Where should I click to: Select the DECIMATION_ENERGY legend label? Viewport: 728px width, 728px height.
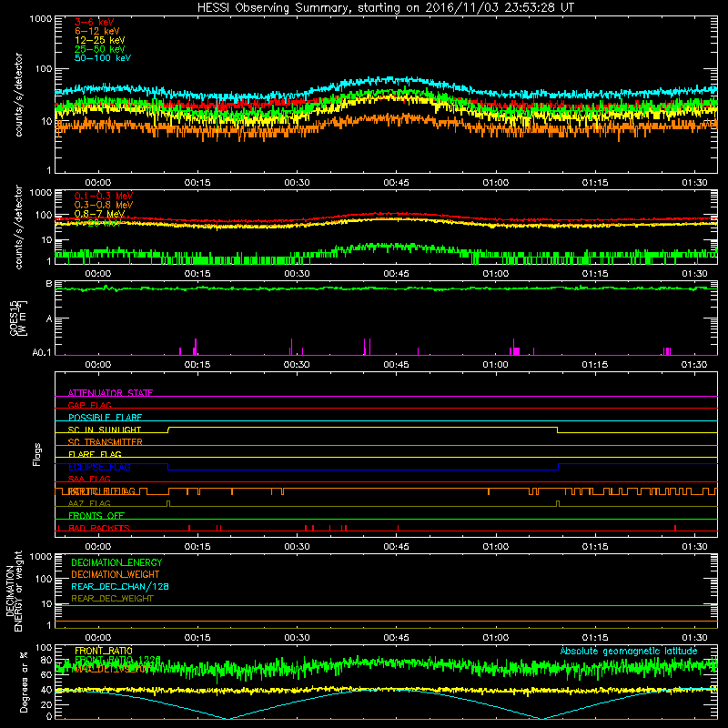116,562
